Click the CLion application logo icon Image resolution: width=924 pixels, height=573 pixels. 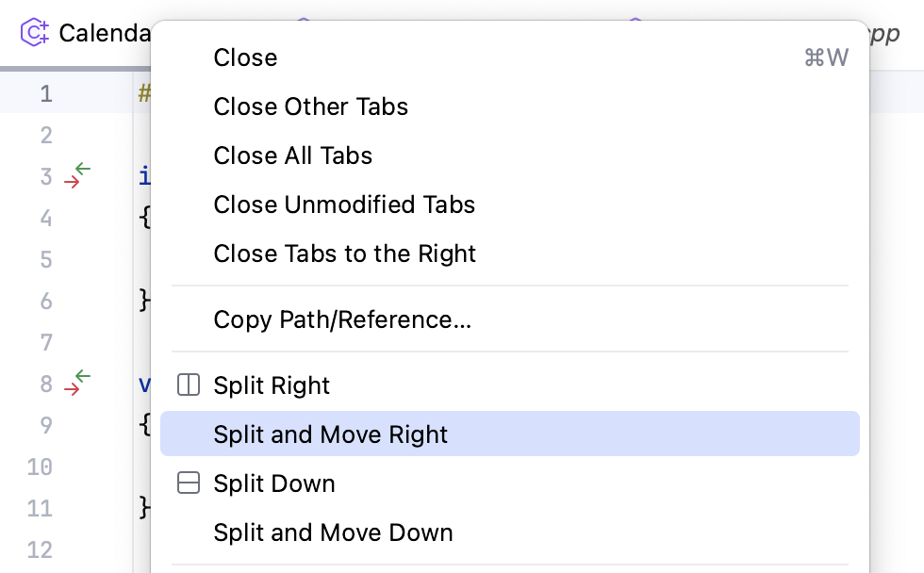pos(34,33)
